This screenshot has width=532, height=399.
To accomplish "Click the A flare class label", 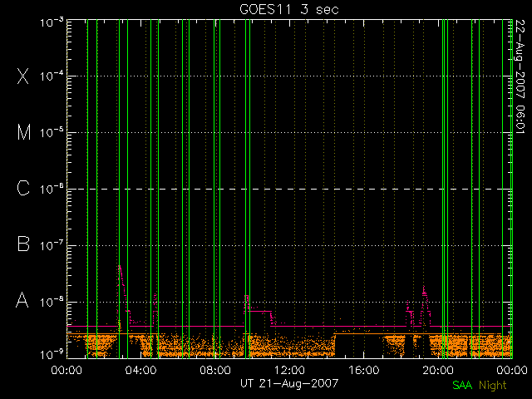I will [22, 300].
